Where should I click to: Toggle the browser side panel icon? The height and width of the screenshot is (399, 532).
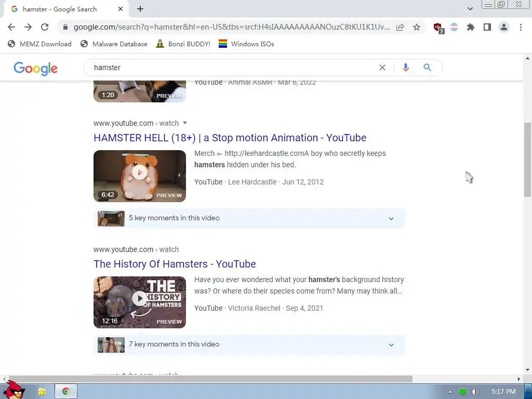tap(487, 27)
